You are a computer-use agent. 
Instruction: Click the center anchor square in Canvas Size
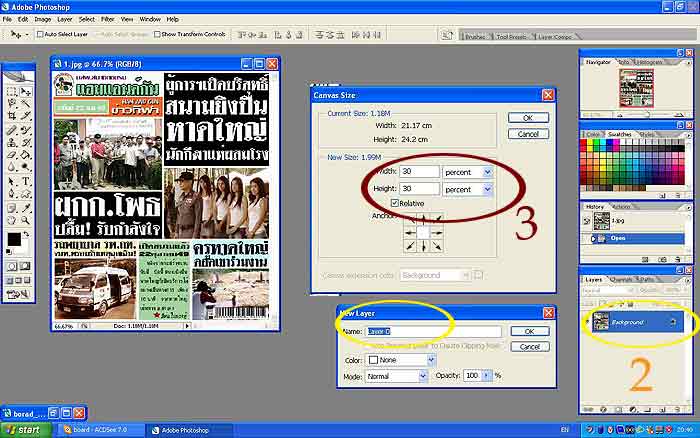pyautogui.click(x=422, y=232)
